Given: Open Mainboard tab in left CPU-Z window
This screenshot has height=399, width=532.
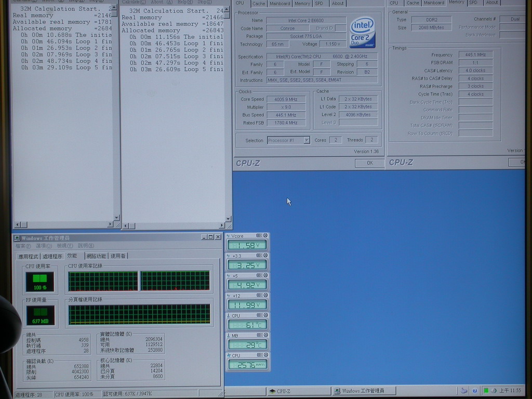Looking at the screenshot, I should pyautogui.click(x=280, y=4).
